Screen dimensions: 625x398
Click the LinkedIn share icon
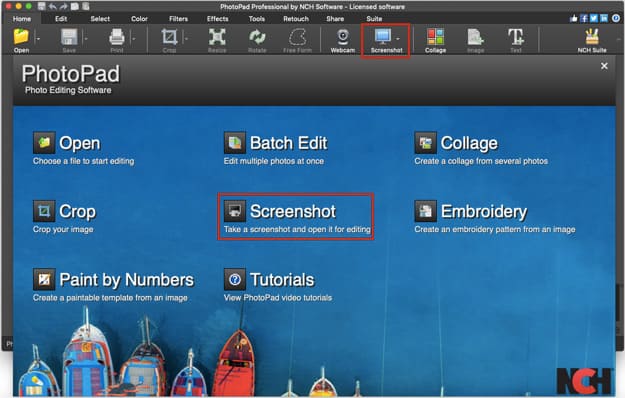(x=604, y=18)
